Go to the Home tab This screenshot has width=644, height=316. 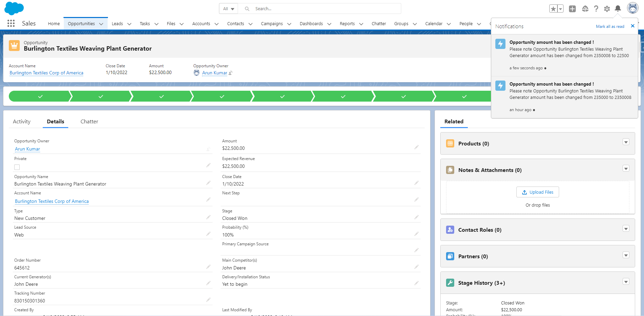pos(54,24)
